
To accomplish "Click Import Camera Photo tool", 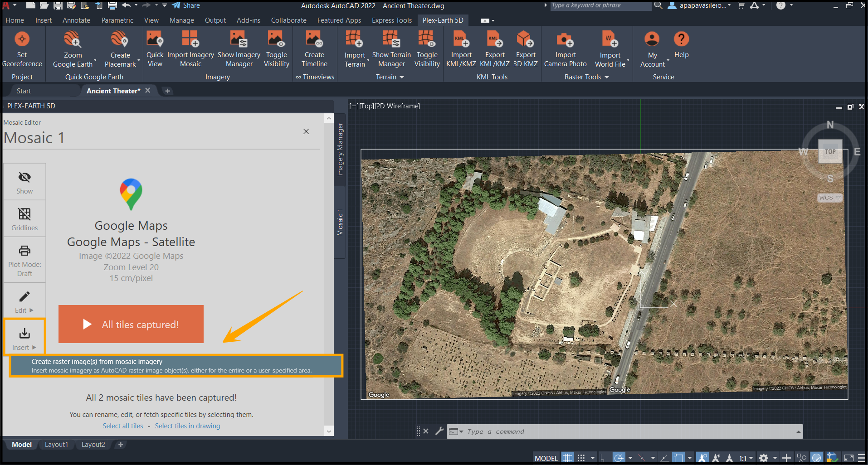I will pos(566,49).
